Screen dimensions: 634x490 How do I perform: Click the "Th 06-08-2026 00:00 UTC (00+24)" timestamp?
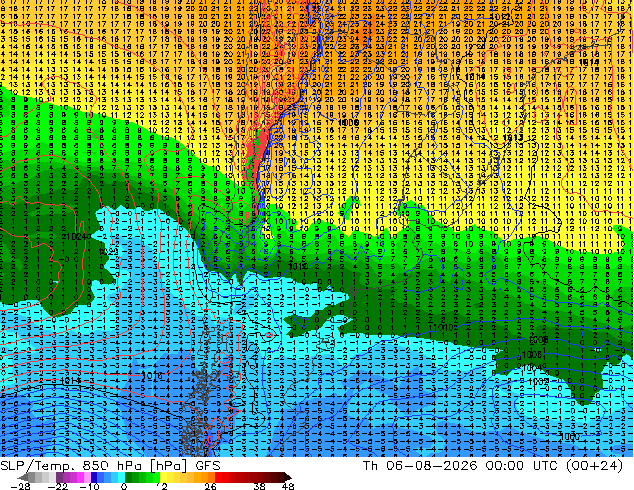(x=492, y=466)
